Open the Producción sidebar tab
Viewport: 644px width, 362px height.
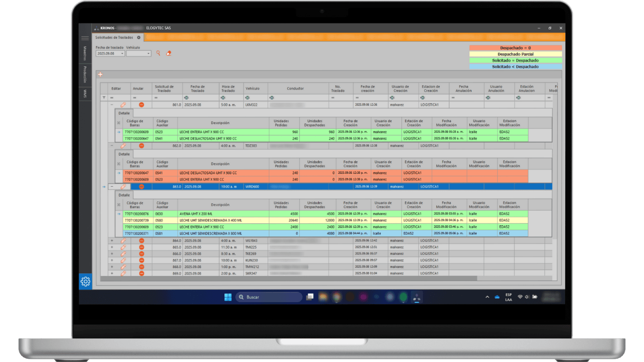pyautogui.click(x=85, y=74)
